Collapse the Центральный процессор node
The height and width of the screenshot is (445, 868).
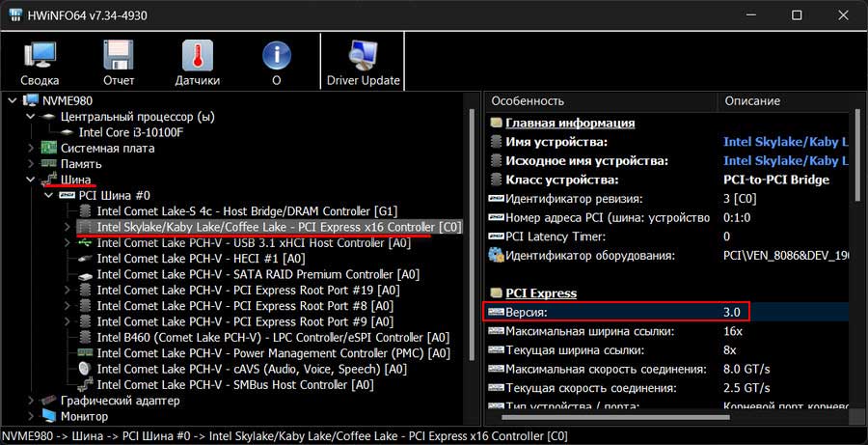(x=31, y=117)
